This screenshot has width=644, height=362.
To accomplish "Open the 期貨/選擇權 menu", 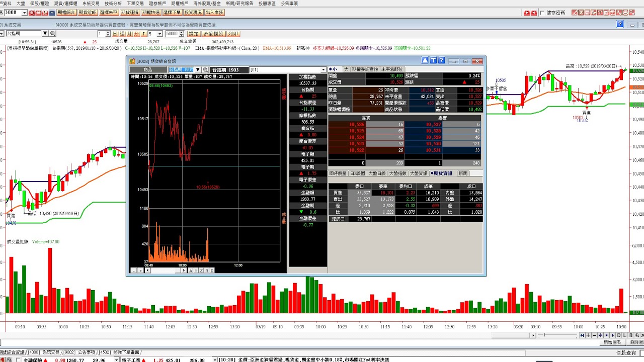I will click(x=65, y=4).
